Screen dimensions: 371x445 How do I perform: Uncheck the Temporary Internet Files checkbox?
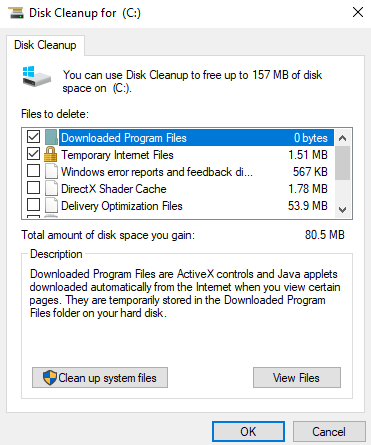click(33, 154)
